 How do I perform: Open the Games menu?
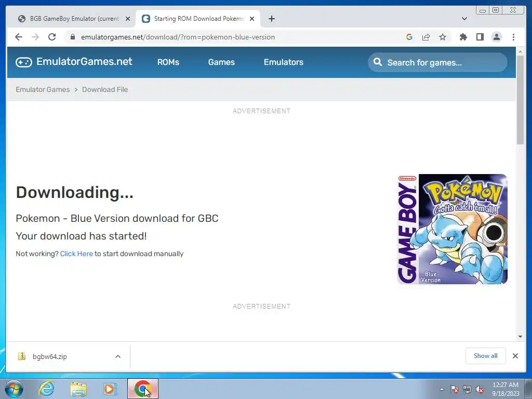tap(221, 62)
